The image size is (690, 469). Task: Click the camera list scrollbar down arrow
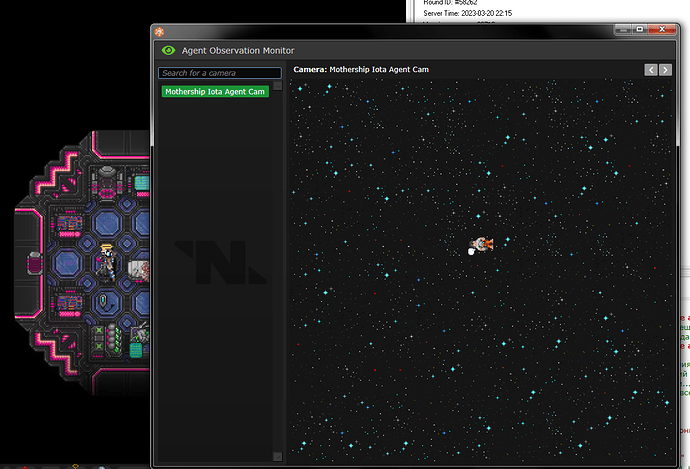277,456
